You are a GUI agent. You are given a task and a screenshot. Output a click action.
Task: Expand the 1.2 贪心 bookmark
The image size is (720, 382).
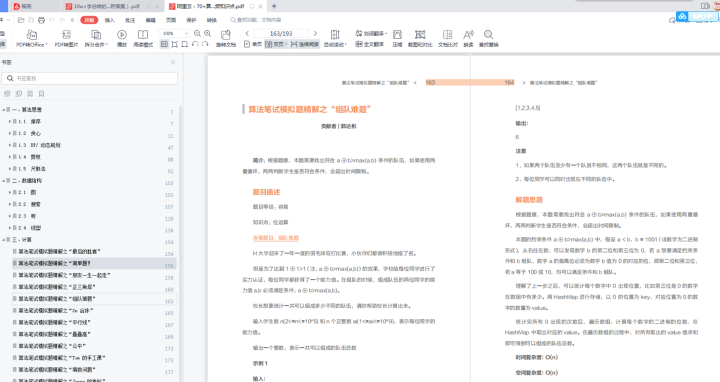(10, 133)
